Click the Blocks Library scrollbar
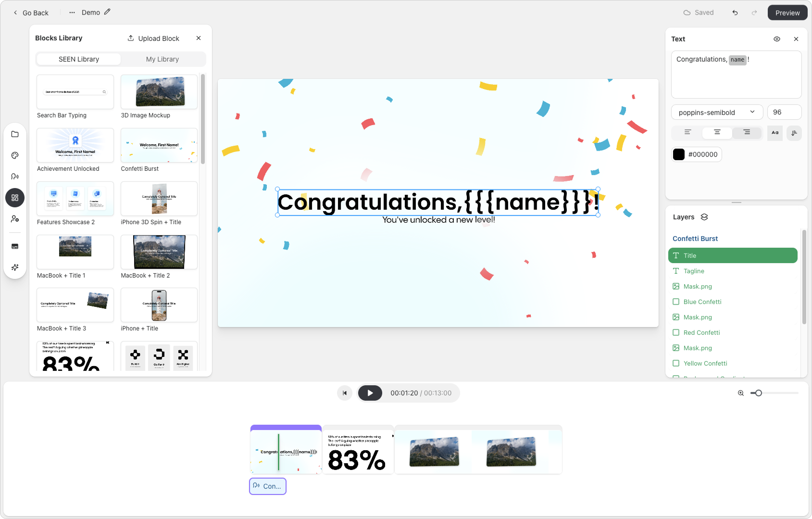 (x=203, y=119)
